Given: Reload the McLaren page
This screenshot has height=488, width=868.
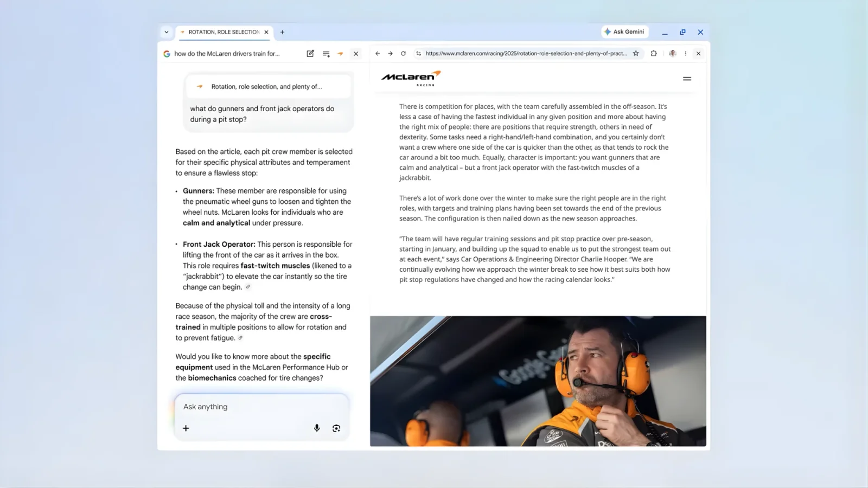Looking at the screenshot, I should [403, 54].
